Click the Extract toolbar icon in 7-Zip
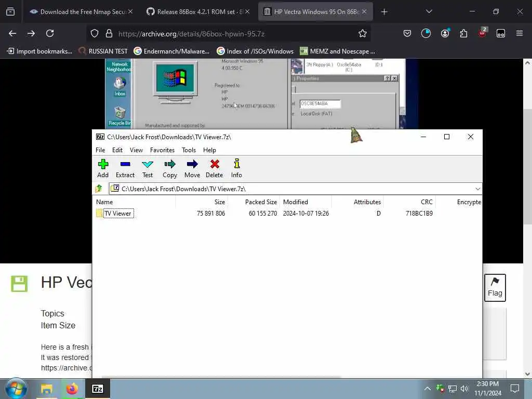The height and width of the screenshot is (399, 532). point(125,168)
